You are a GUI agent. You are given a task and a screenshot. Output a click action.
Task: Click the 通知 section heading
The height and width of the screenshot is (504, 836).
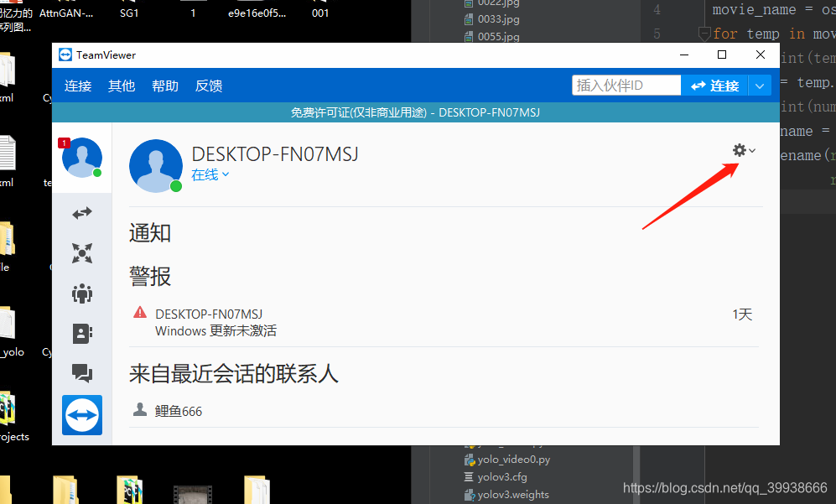click(x=150, y=233)
